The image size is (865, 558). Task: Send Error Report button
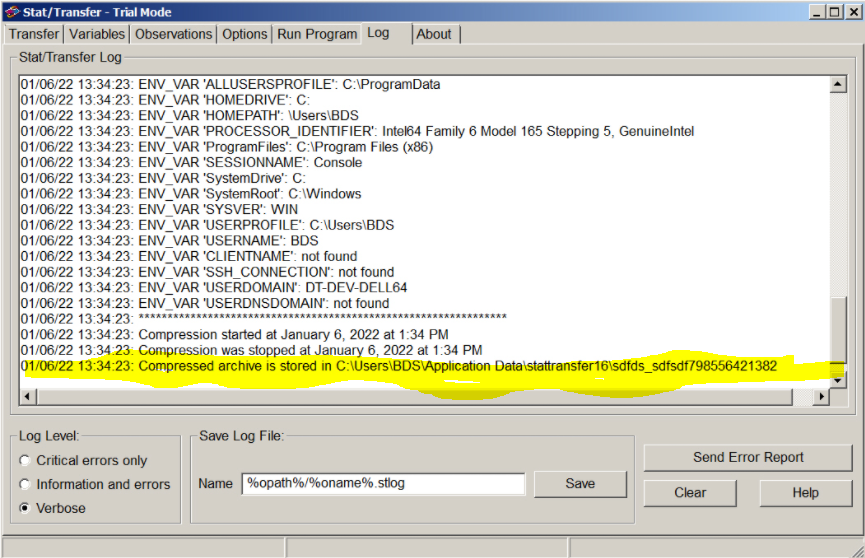pyautogui.click(x=747, y=458)
